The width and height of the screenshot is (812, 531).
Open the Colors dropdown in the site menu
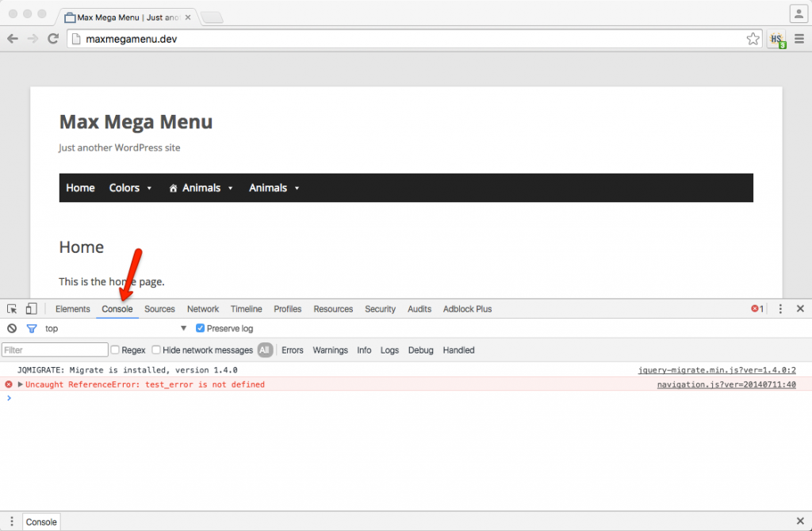[x=125, y=188]
